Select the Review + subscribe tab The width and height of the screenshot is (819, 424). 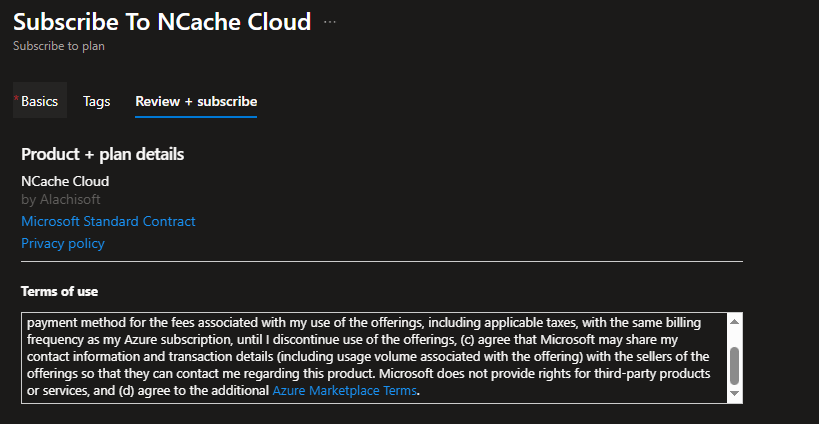[196, 101]
